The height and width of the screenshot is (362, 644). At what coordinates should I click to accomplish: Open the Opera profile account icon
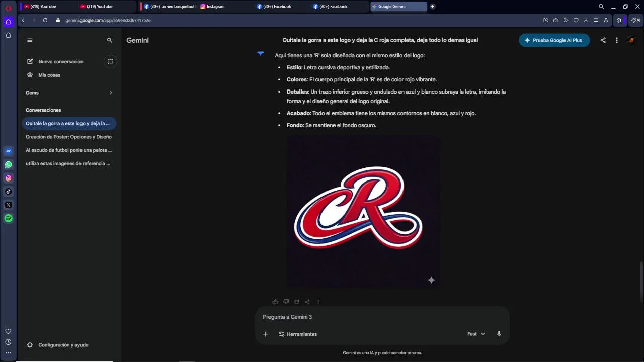606,20
